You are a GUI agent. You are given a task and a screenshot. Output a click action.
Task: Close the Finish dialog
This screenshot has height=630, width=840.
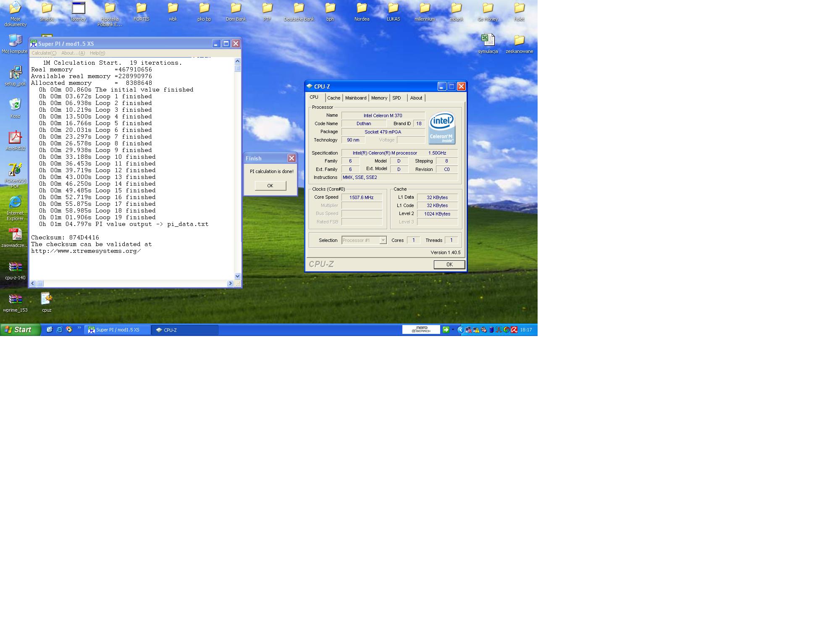[291, 158]
